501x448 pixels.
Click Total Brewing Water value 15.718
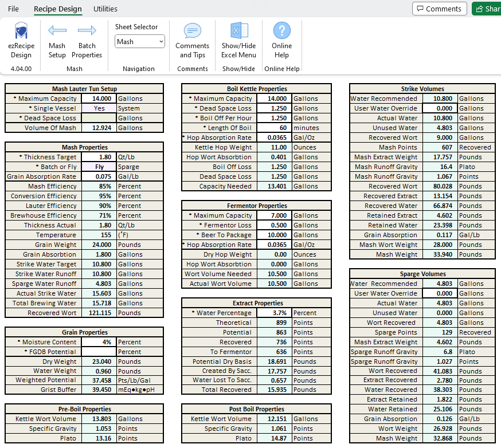(99, 303)
